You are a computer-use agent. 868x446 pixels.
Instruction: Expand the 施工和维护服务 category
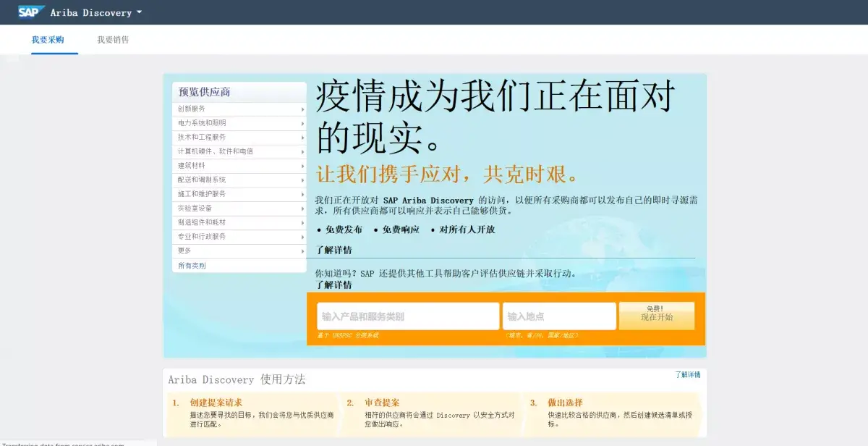pos(239,194)
